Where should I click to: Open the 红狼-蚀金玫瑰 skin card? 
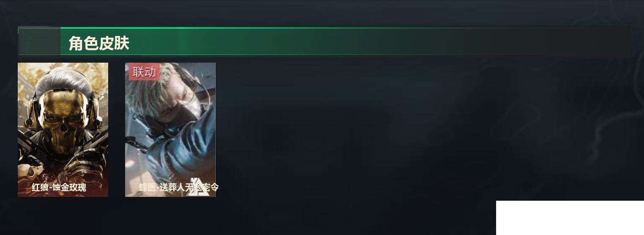[x=63, y=130]
